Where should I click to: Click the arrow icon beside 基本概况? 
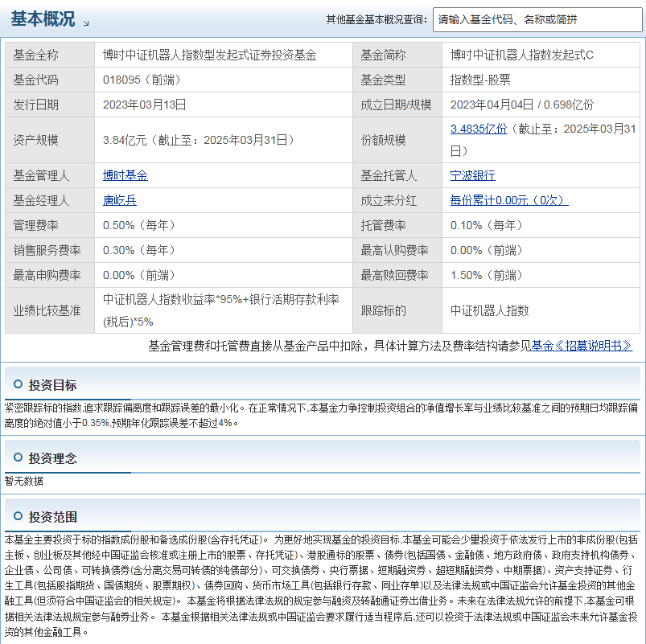point(86,23)
